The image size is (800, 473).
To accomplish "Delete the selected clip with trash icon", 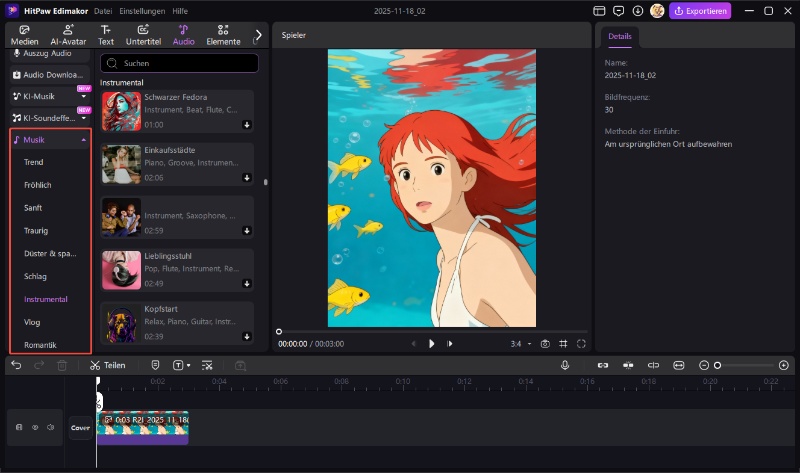I will pyautogui.click(x=62, y=365).
